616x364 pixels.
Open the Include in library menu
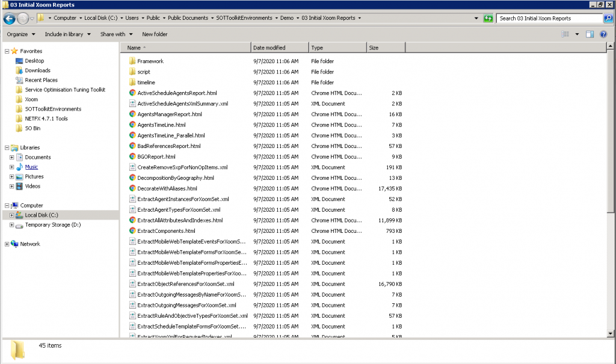pyautogui.click(x=67, y=34)
